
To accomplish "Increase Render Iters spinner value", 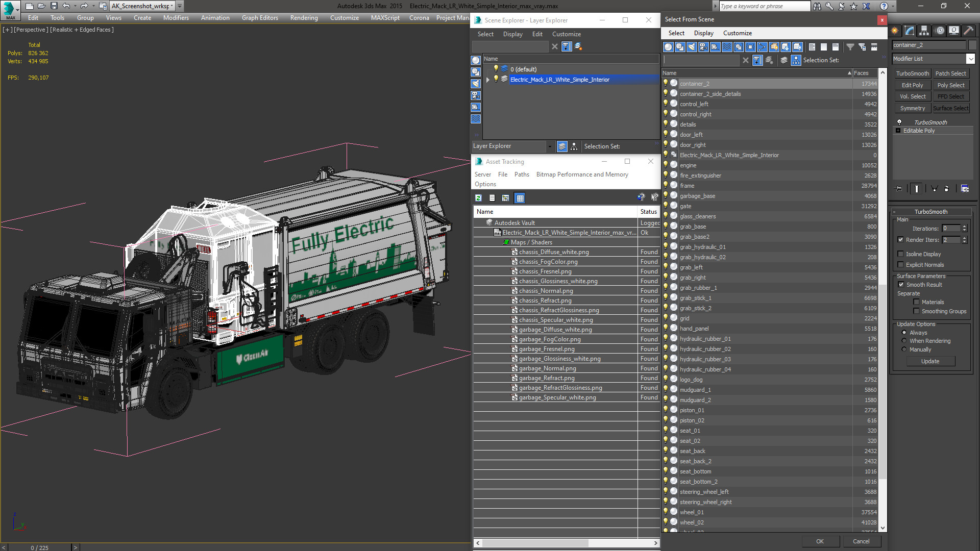I will pyautogui.click(x=964, y=238).
